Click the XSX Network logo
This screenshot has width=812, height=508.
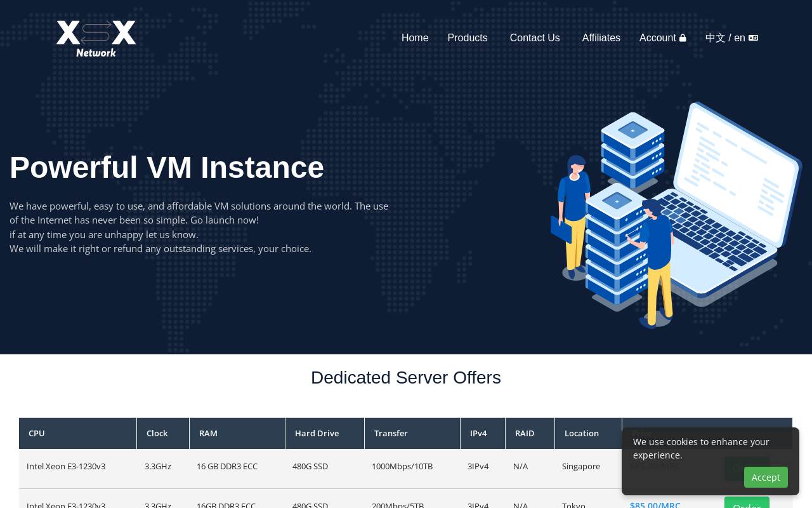(96, 39)
